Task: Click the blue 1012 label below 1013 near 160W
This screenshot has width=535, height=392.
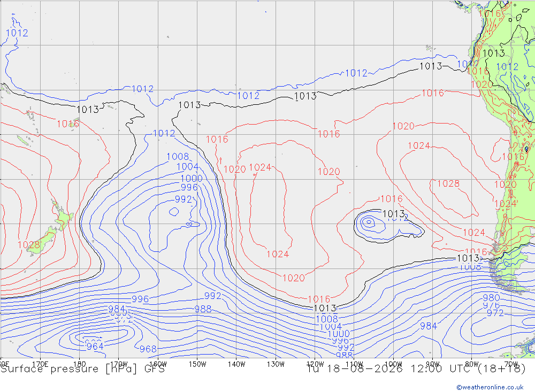Action: (x=164, y=133)
